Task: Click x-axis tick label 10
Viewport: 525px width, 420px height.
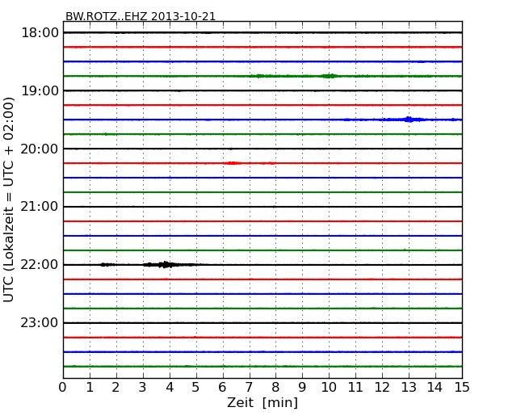Action: coord(329,388)
